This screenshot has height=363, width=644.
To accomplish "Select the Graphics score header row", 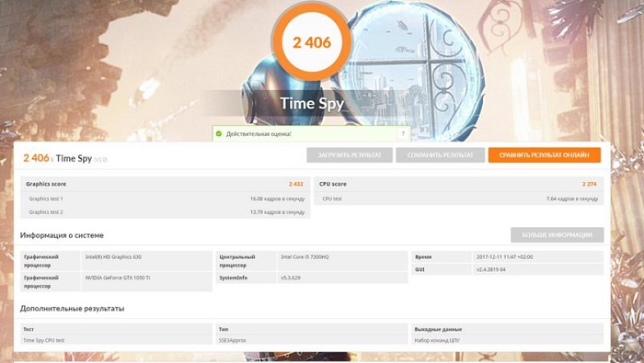I will [165, 184].
